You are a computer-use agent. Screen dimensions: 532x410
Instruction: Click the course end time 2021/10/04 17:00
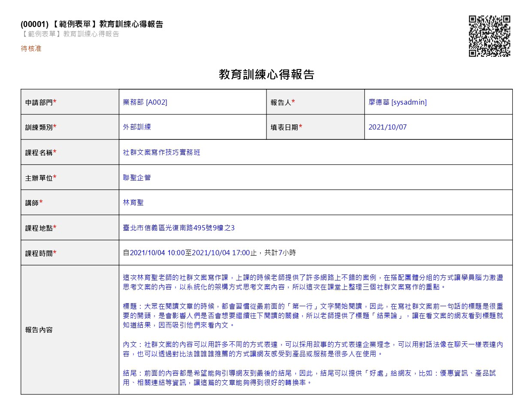tap(221, 253)
